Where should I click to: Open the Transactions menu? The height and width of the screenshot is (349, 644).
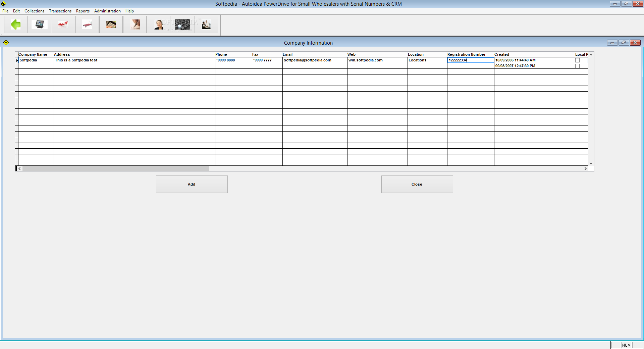(x=60, y=11)
